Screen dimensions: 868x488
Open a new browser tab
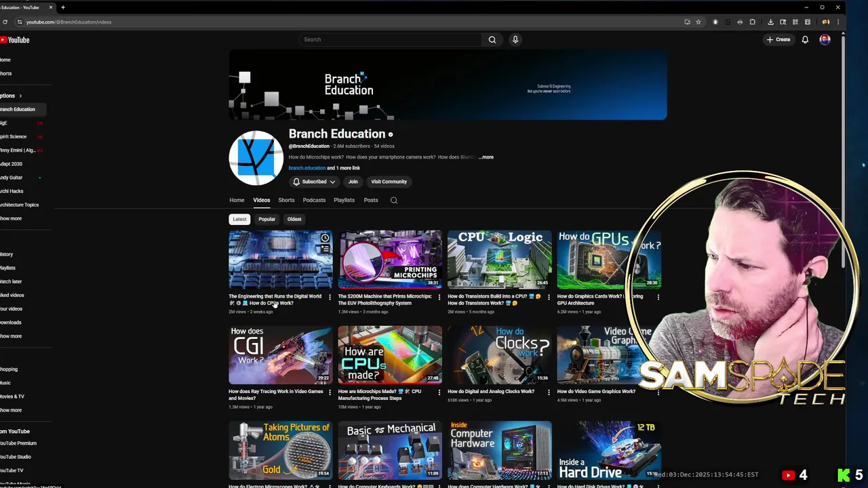63,7
